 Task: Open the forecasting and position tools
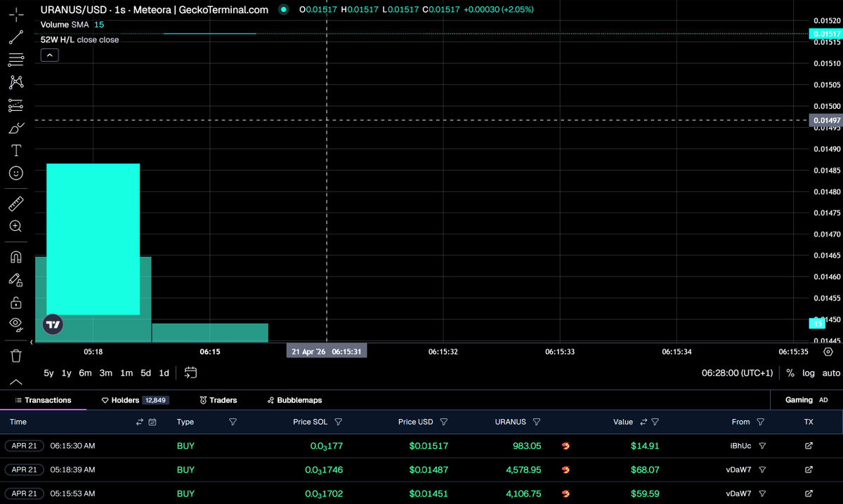[x=15, y=105]
